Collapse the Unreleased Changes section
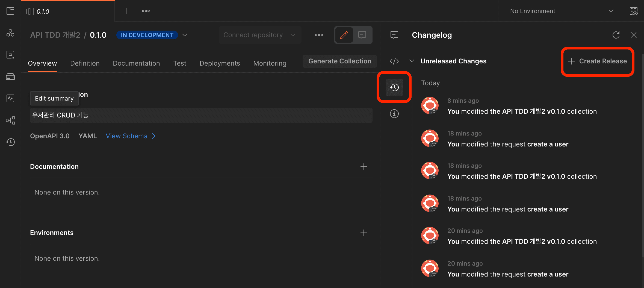This screenshot has height=288, width=644. point(412,61)
